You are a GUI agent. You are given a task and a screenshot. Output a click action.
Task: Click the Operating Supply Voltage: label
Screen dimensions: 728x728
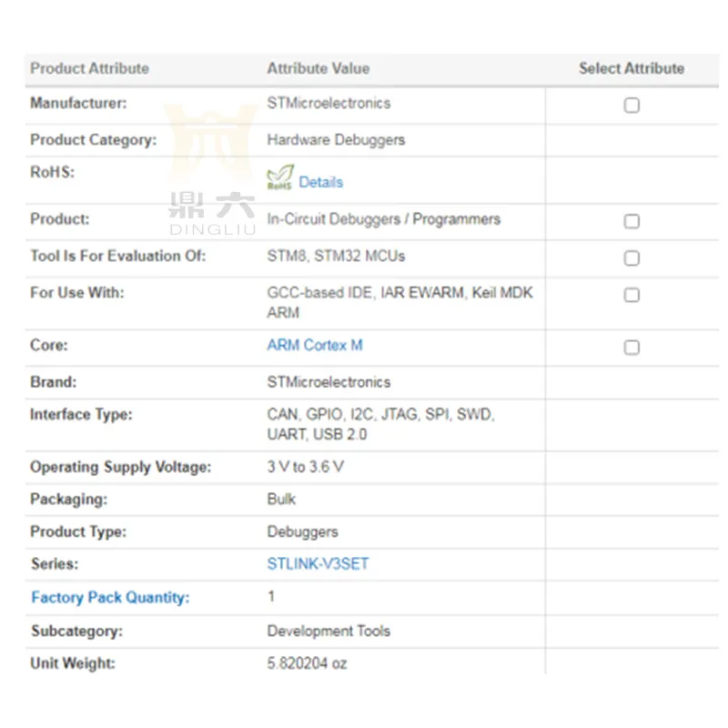(x=121, y=467)
